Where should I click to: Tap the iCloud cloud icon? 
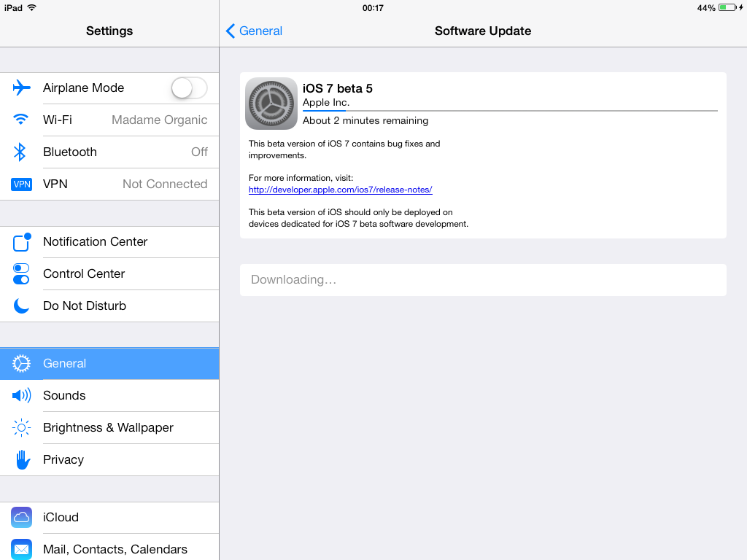point(21,518)
